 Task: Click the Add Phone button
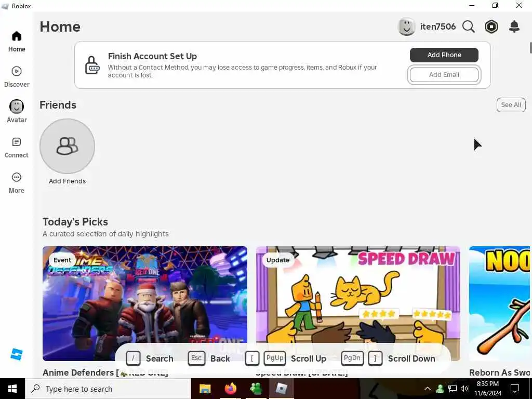pyautogui.click(x=444, y=55)
